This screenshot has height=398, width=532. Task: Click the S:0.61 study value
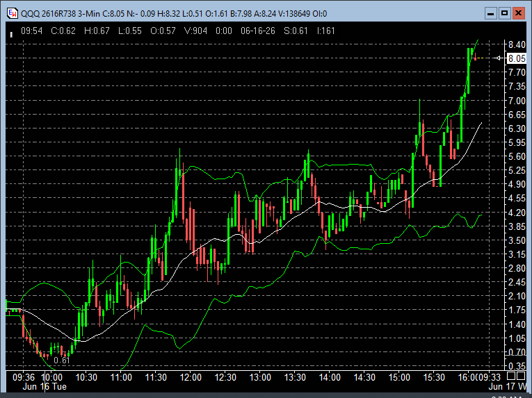pyautogui.click(x=296, y=31)
